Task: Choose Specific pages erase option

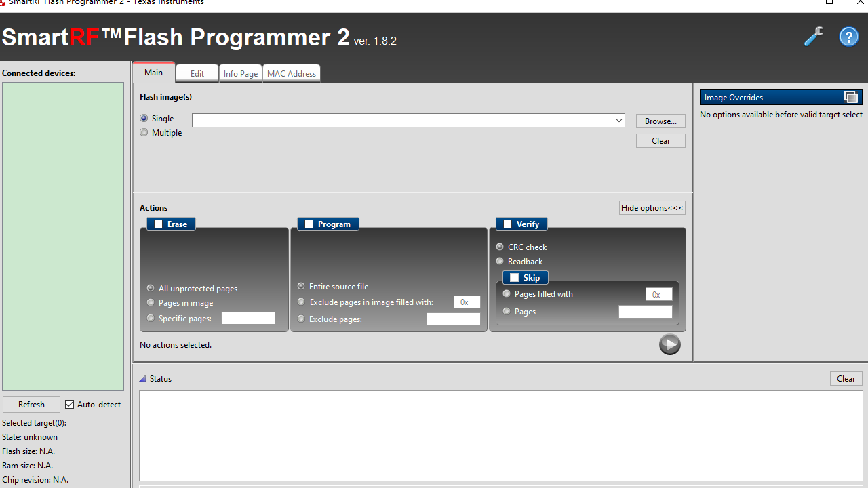Action: 151,318
